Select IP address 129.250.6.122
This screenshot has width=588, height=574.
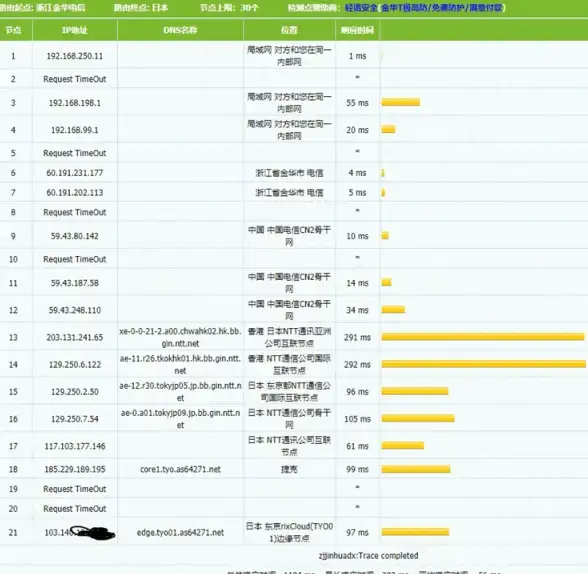(x=75, y=364)
